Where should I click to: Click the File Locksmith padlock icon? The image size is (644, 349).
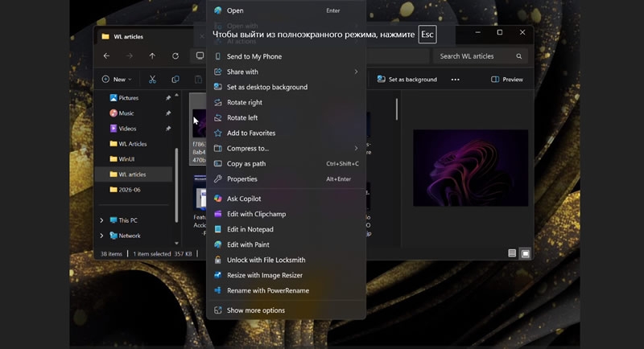point(218,260)
